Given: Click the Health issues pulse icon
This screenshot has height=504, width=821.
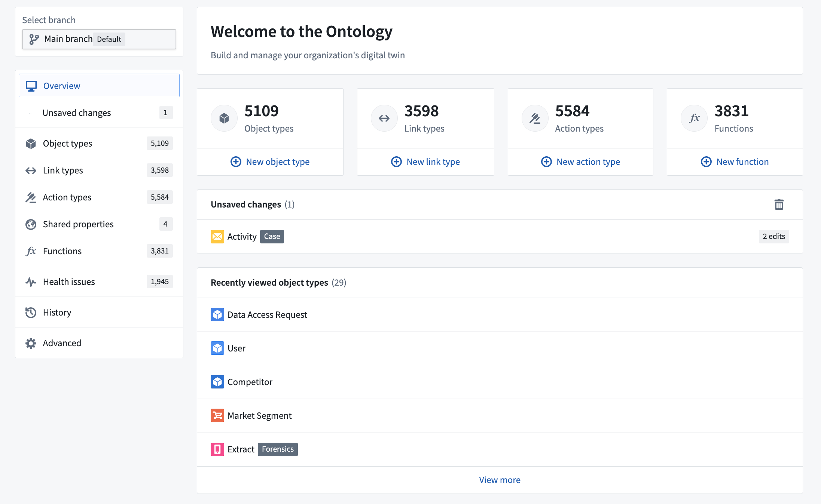Looking at the screenshot, I should point(31,281).
